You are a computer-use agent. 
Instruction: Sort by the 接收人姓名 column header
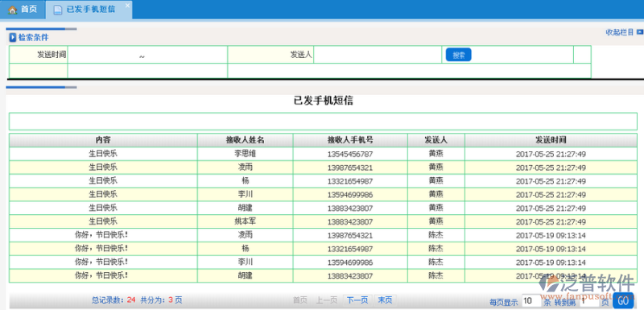(246, 140)
